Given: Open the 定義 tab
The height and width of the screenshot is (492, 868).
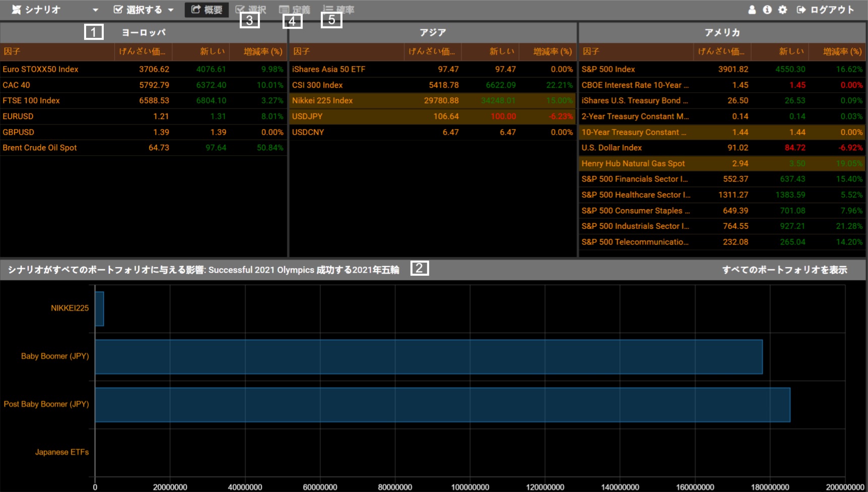Looking at the screenshot, I should click(x=295, y=10).
